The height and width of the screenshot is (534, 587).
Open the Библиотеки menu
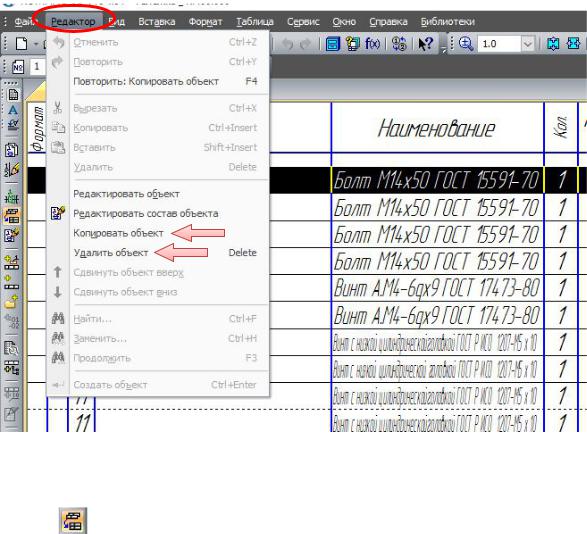(x=447, y=22)
